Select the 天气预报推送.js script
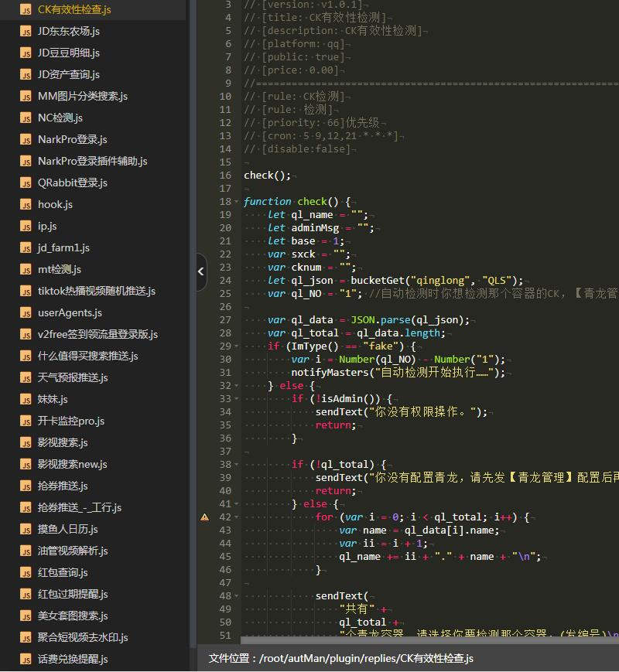 click(x=72, y=378)
